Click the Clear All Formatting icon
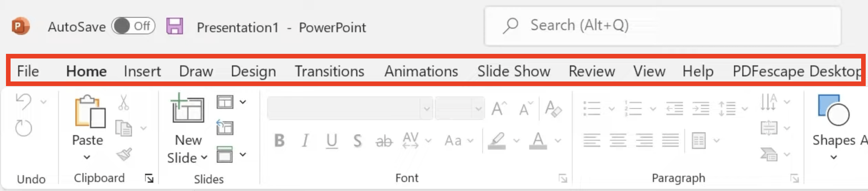 coord(553,109)
